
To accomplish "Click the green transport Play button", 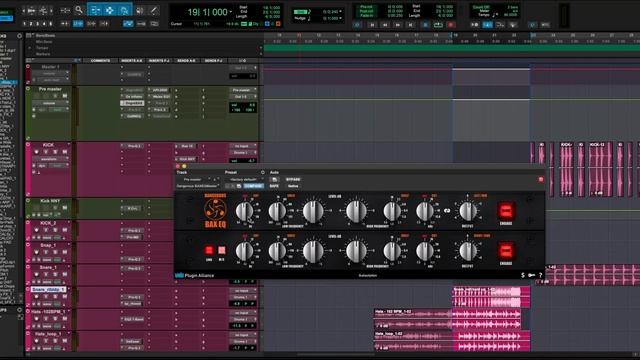I will 438,25.
